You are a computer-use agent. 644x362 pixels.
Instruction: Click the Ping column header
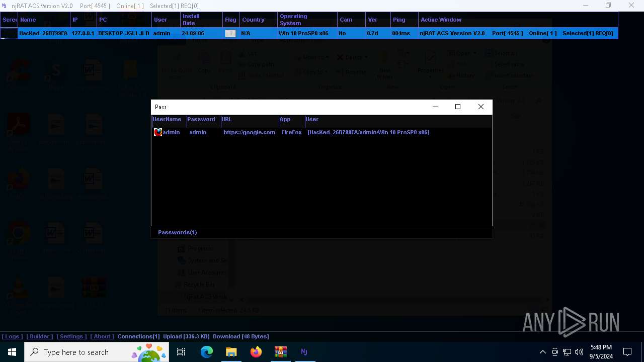(x=405, y=20)
